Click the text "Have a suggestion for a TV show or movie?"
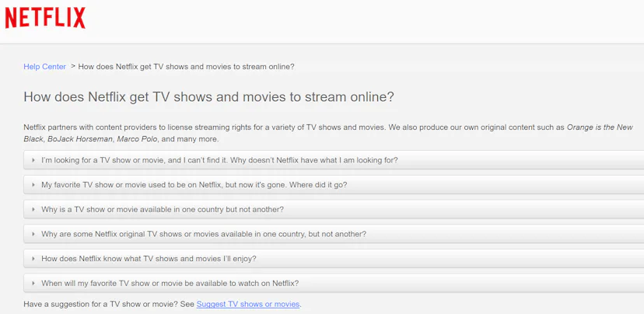Viewport: 644px width, 314px height. [101, 304]
